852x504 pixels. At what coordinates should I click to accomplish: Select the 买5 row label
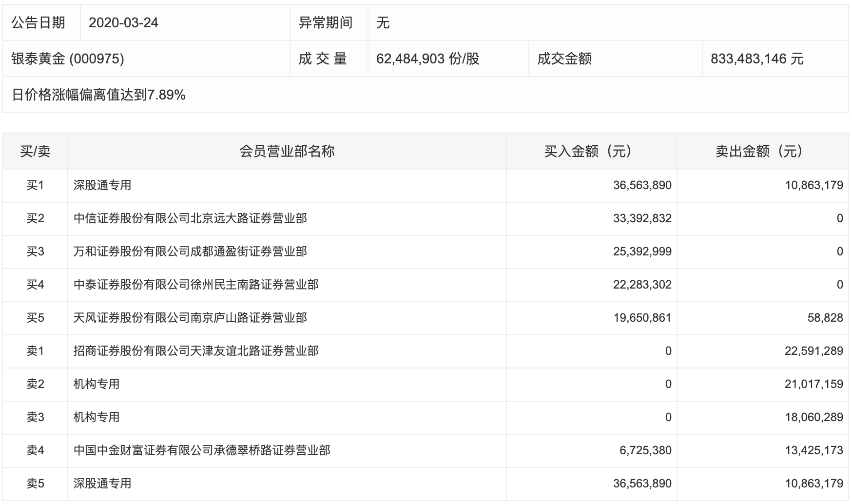(x=35, y=318)
